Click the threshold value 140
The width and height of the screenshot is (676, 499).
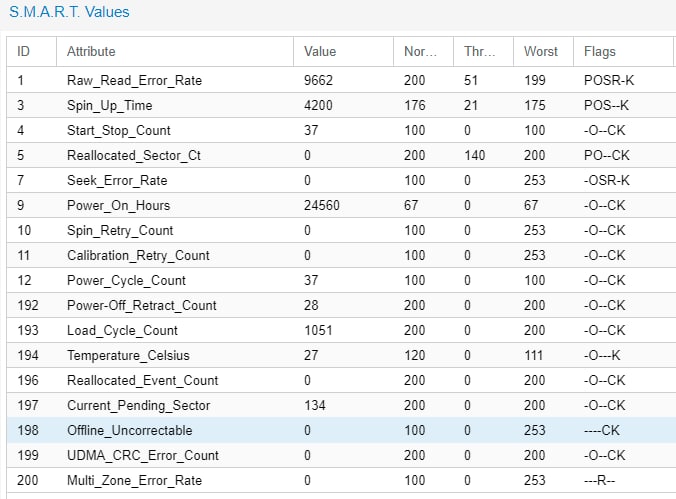point(475,155)
